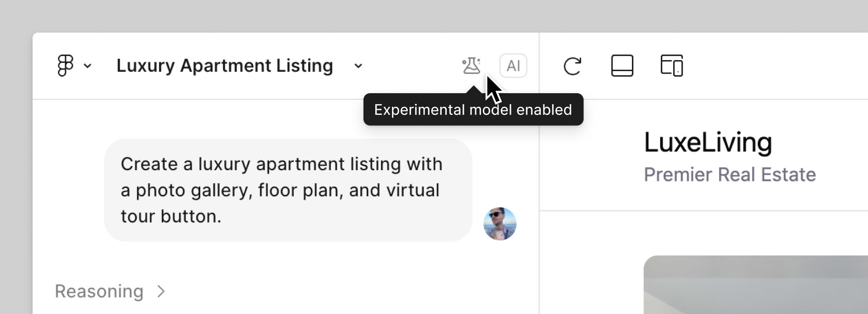Click the gray gallery image in the preview
Image resolution: width=868 pixels, height=314 pixels.
coord(755,285)
